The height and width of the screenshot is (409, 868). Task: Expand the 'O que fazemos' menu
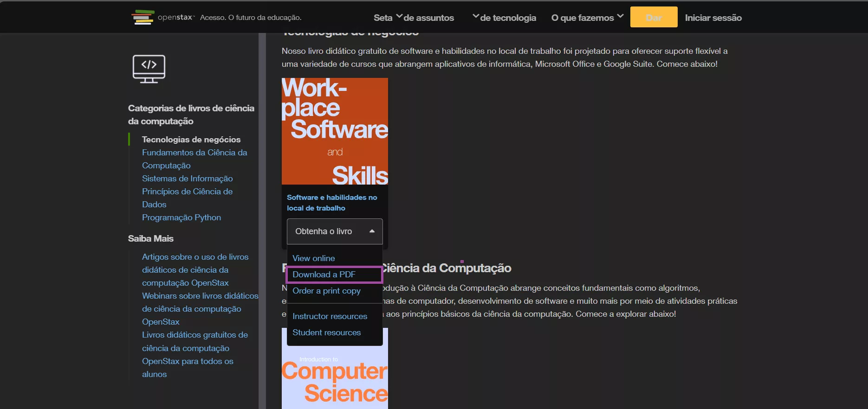pyautogui.click(x=587, y=18)
